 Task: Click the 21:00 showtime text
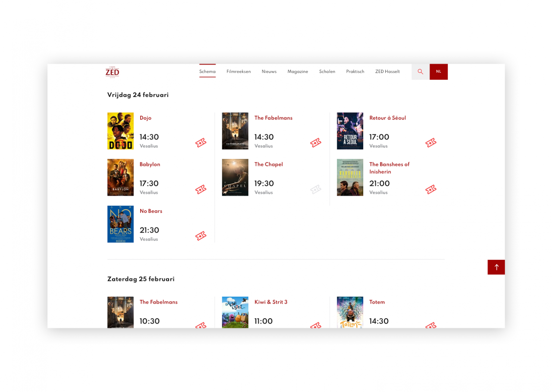(x=380, y=184)
